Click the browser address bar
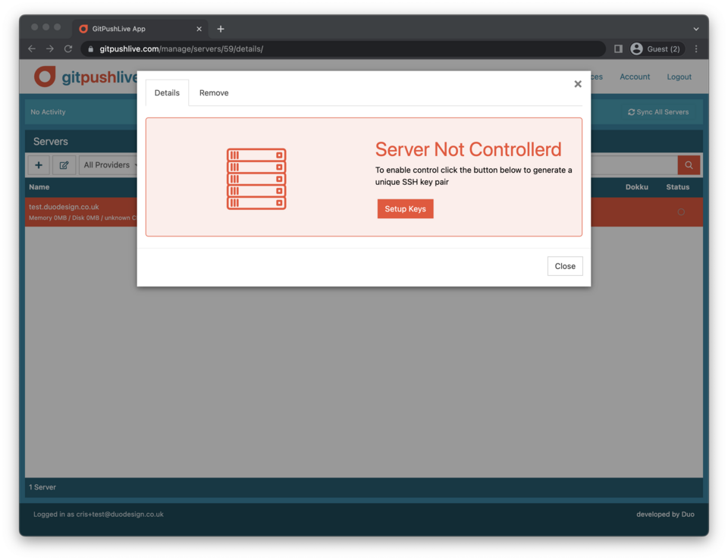The height and width of the screenshot is (560, 728). tap(343, 48)
